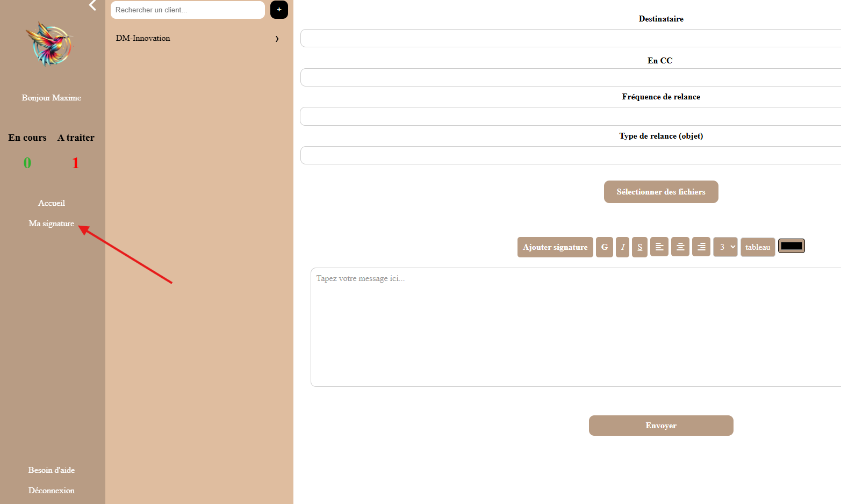
Task: Toggle italic formatting
Action: (x=622, y=247)
